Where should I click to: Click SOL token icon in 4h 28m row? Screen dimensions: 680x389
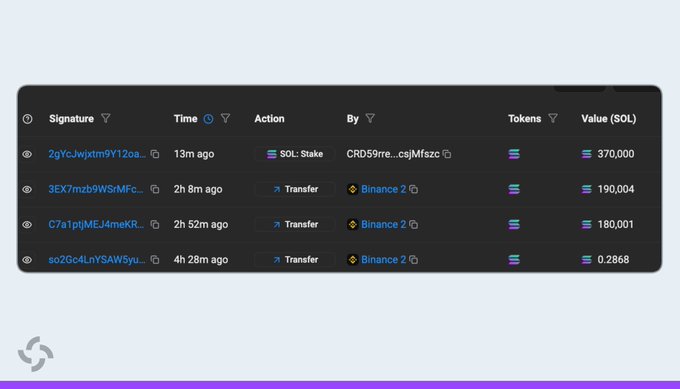click(514, 259)
